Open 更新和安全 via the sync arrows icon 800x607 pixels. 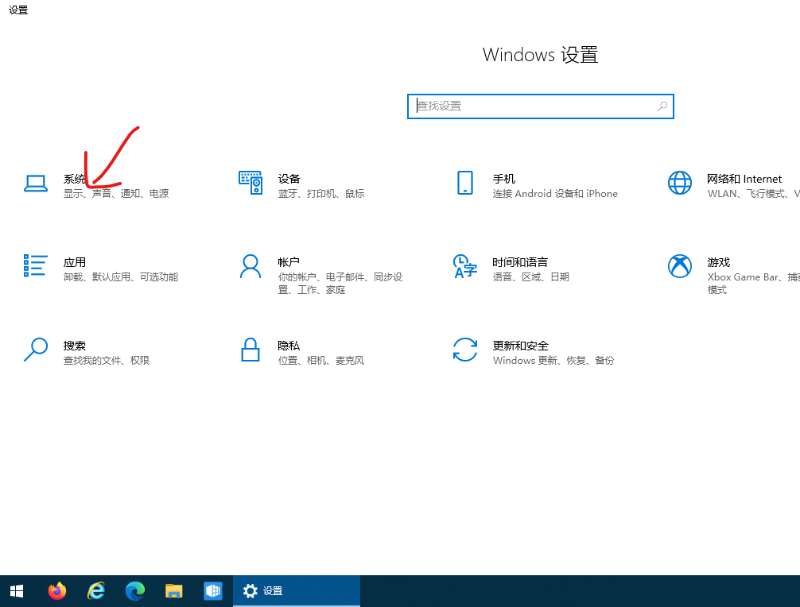pyautogui.click(x=464, y=351)
